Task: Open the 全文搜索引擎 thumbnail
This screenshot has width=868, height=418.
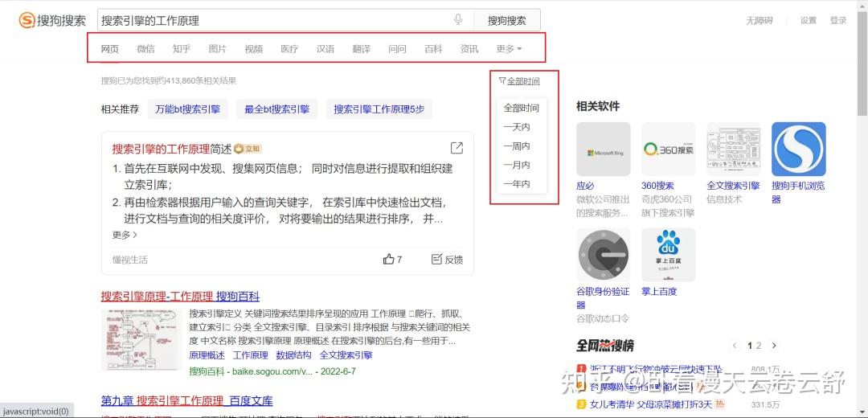Action: pyautogui.click(x=734, y=149)
